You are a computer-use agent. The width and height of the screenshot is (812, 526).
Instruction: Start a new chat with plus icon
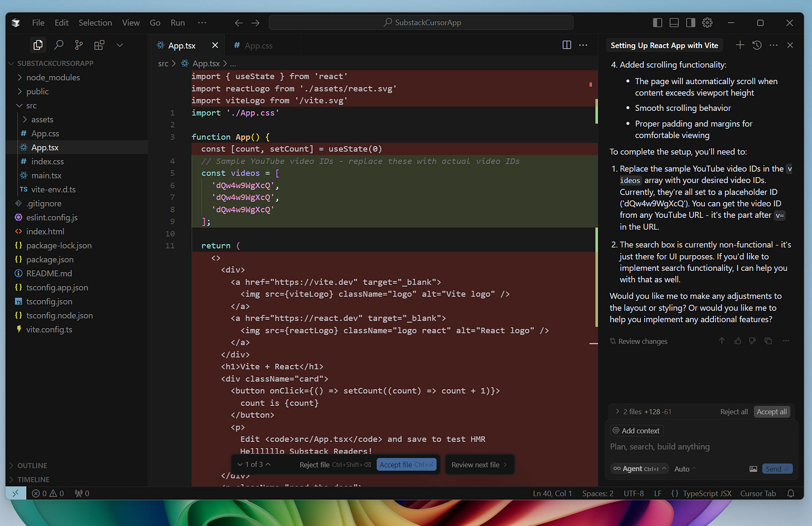[x=739, y=45]
